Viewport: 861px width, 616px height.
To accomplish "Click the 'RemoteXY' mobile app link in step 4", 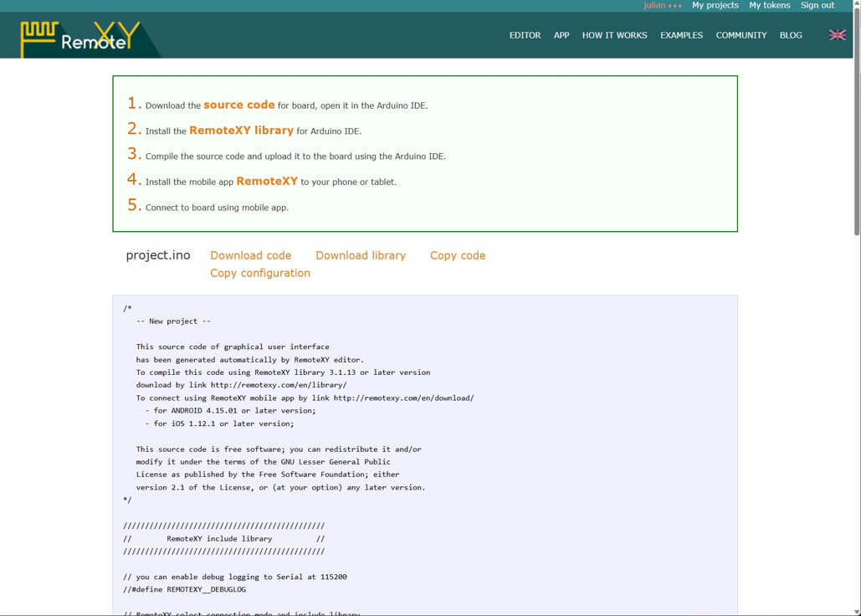I will (x=267, y=181).
